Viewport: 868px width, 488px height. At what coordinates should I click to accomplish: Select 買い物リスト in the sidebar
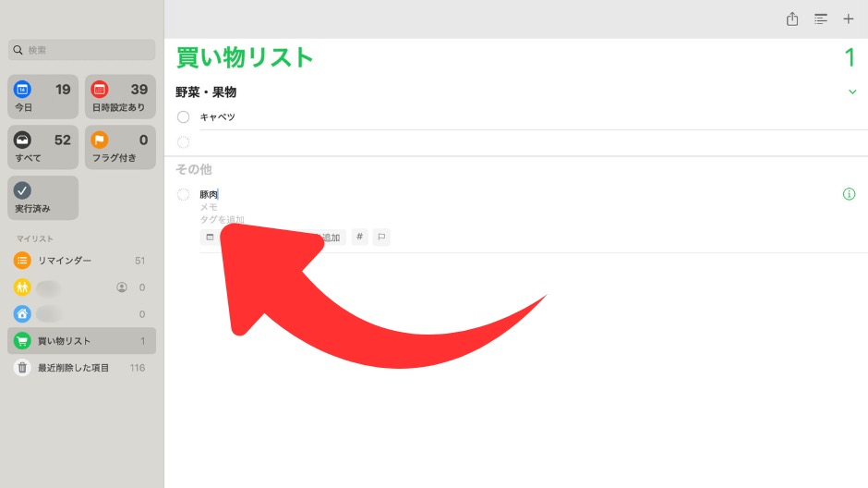coord(82,341)
